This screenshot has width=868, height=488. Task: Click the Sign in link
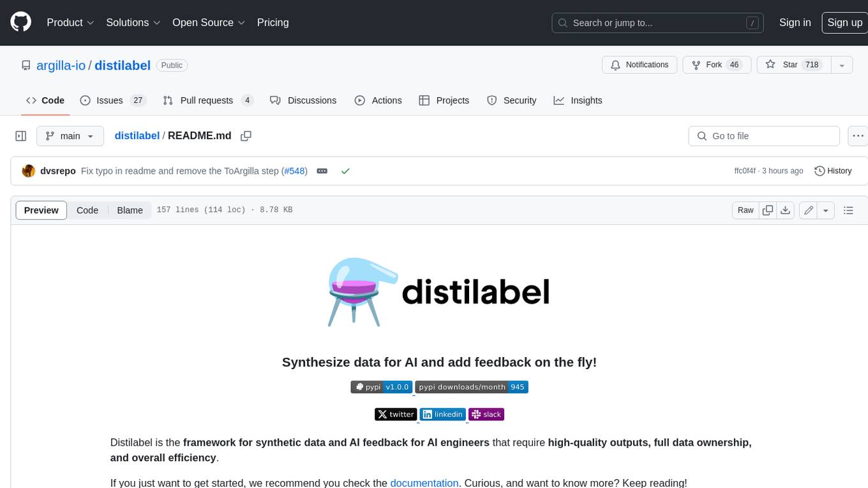click(795, 22)
